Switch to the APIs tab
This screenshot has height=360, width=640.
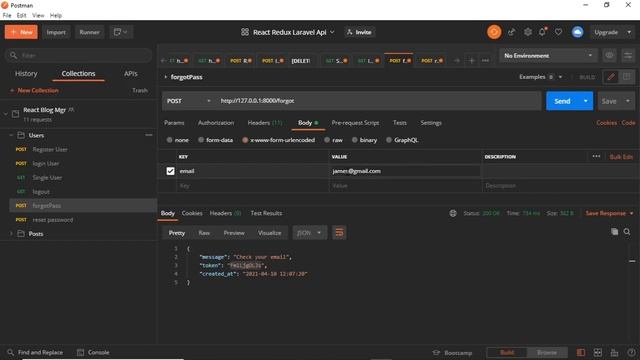click(131, 73)
